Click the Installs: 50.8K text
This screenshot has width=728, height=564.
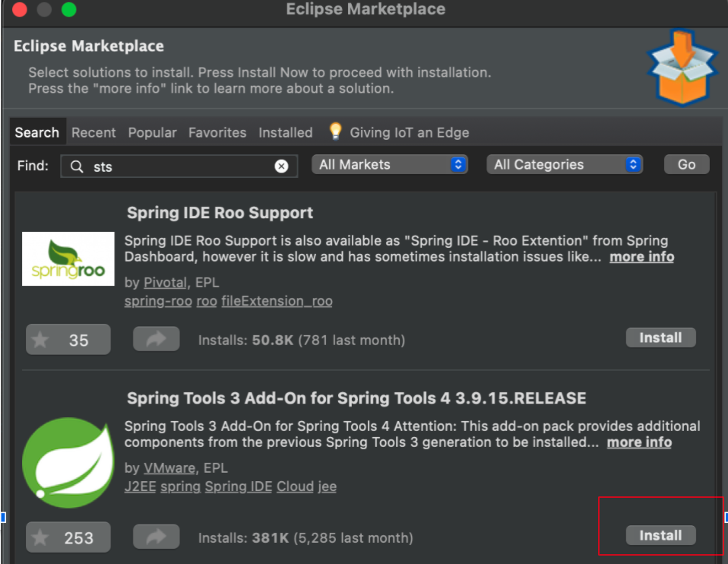point(302,340)
